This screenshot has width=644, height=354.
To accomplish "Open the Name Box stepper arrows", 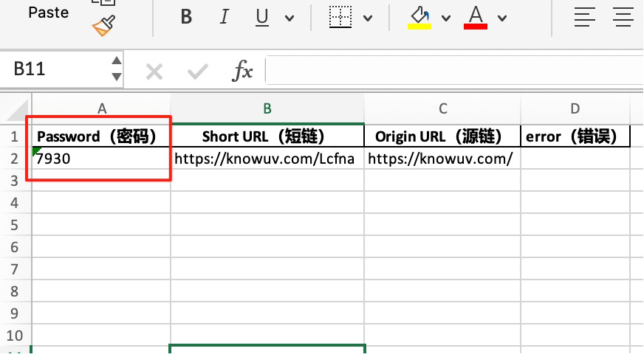I will (x=117, y=69).
